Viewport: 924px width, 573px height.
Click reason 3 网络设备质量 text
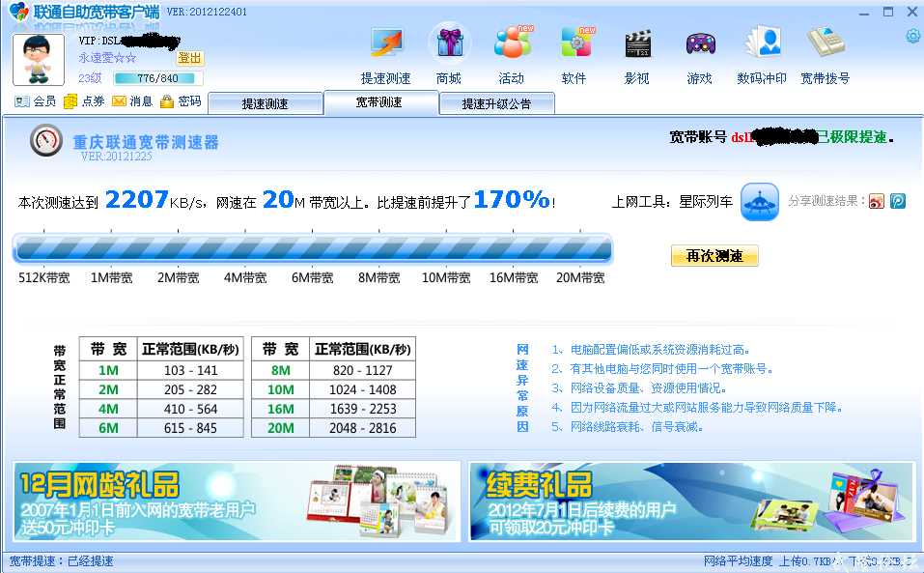(639, 388)
